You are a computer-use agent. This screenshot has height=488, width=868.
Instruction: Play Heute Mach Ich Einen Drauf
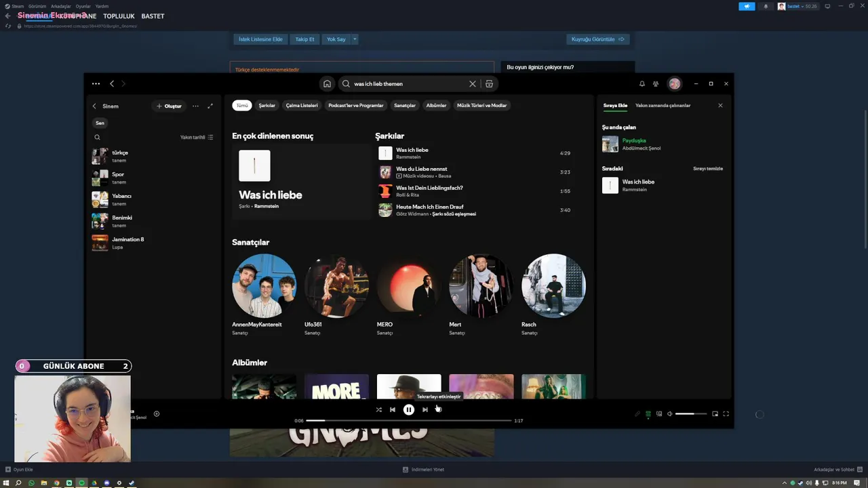point(476,210)
